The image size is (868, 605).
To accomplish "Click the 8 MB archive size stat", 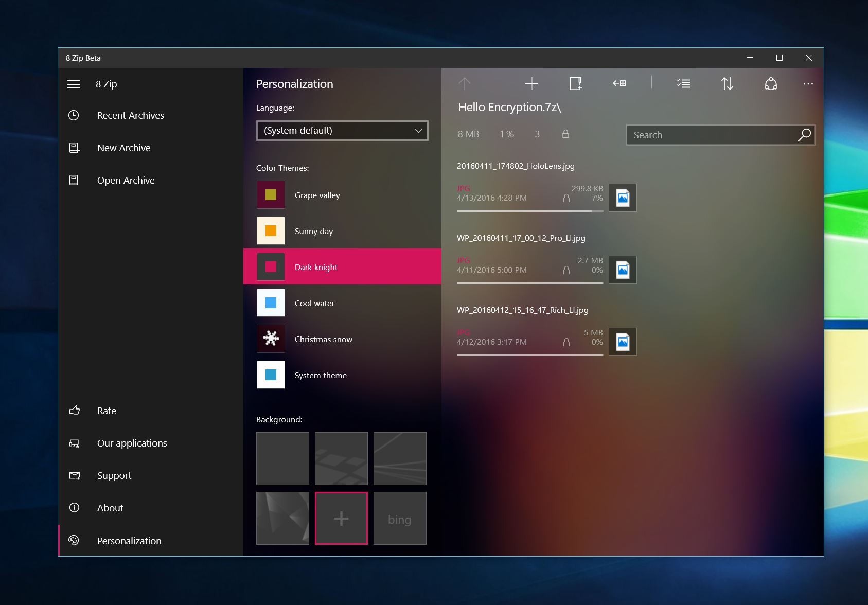I will [468, 134].
